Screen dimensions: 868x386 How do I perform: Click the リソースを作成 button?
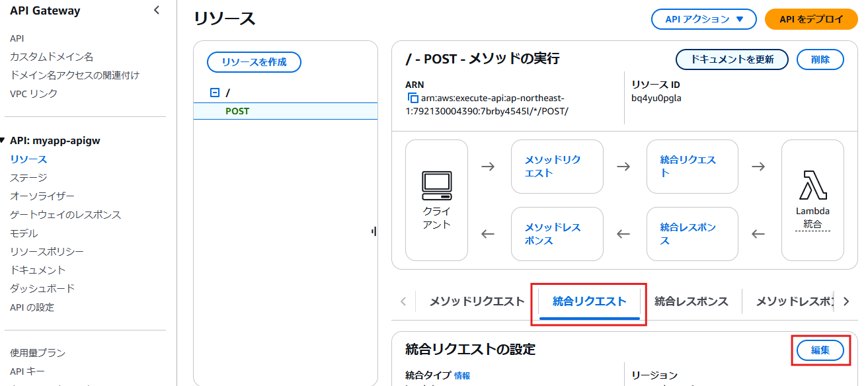tap(254, 62)
